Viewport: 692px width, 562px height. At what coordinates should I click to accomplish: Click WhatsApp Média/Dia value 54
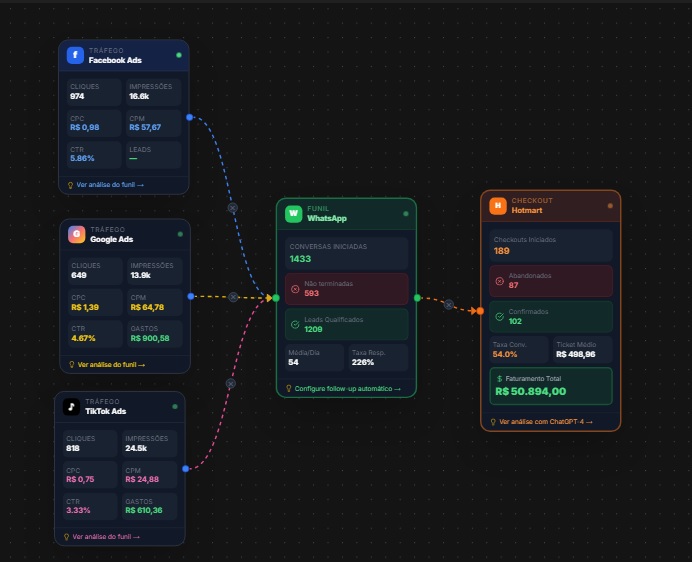coord(293,362)
